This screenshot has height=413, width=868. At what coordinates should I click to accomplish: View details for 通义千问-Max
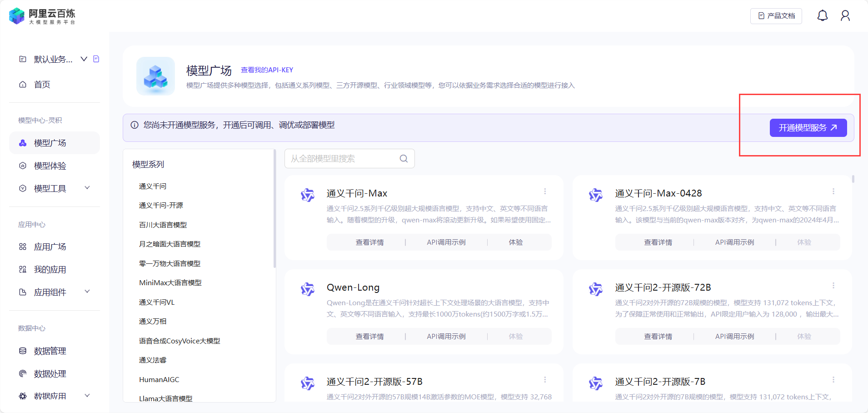click(x=369, y=242)
